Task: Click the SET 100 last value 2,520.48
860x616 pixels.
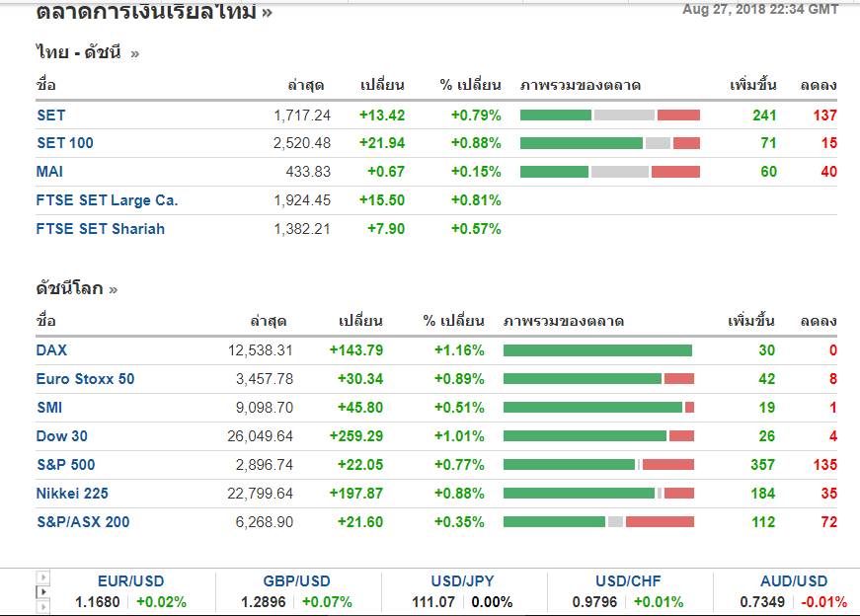Action: (302, 143)
